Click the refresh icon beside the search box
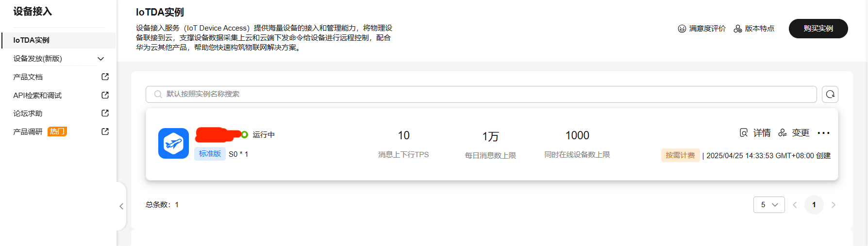Image resolution: width=868 pixels, height=246 pixels. pyautogui.click(x=830, y=94)
